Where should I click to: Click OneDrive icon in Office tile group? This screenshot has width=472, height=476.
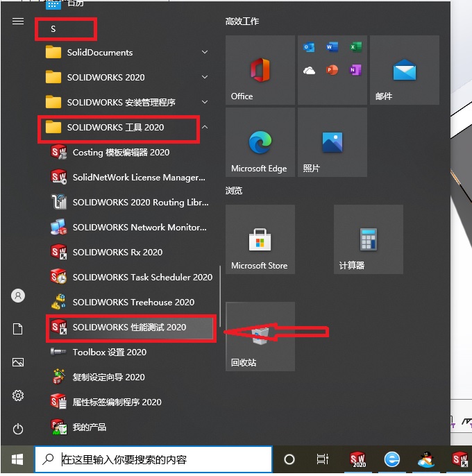tap(309, 71)
